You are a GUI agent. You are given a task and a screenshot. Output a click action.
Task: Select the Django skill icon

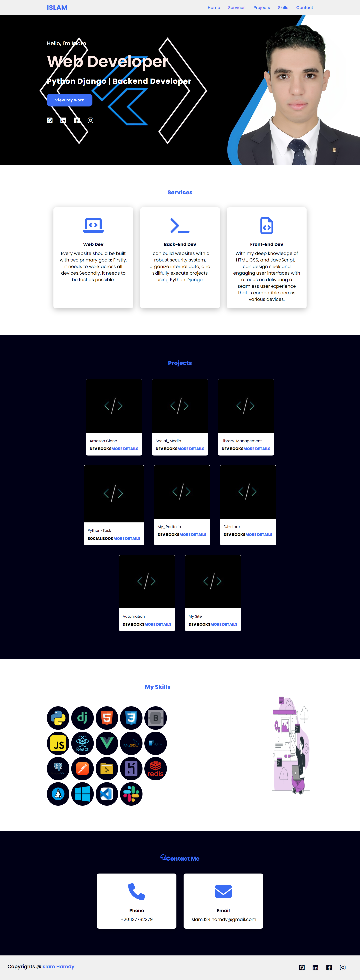82,718
